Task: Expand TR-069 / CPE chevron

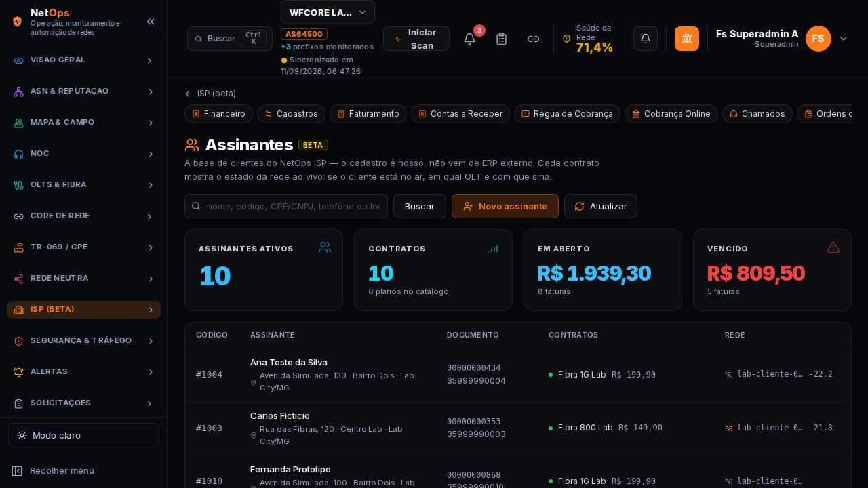Action: point(151,247)
